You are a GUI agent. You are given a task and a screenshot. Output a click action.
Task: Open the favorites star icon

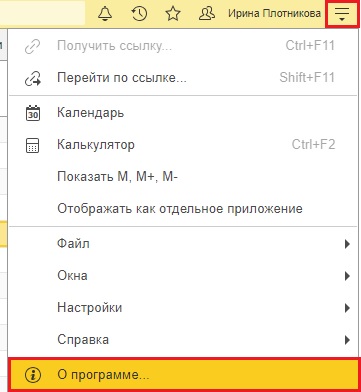pos(173,14)
